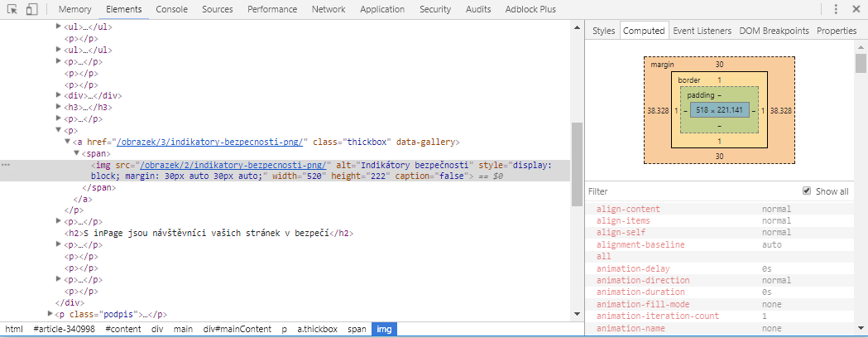Collapse the a.thickbox anchor node

click(x=68, y=142)
